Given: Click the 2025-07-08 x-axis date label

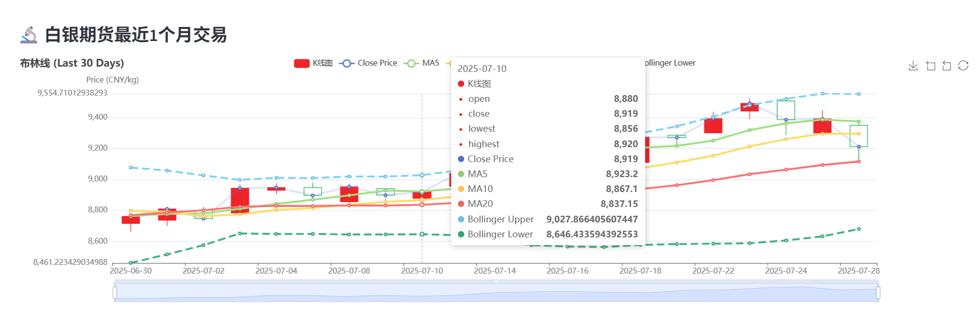Looking at the screenshot, I should coord(349,271).
